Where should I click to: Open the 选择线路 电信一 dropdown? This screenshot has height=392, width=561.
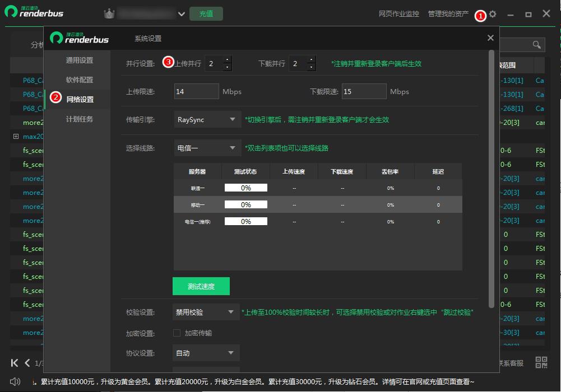coord(206,148)
